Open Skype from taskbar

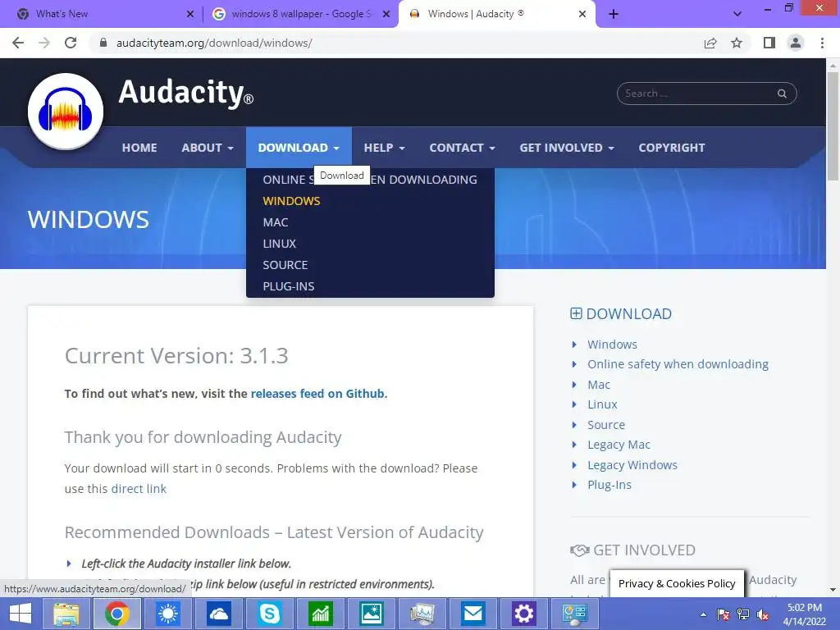coord(269,614)
